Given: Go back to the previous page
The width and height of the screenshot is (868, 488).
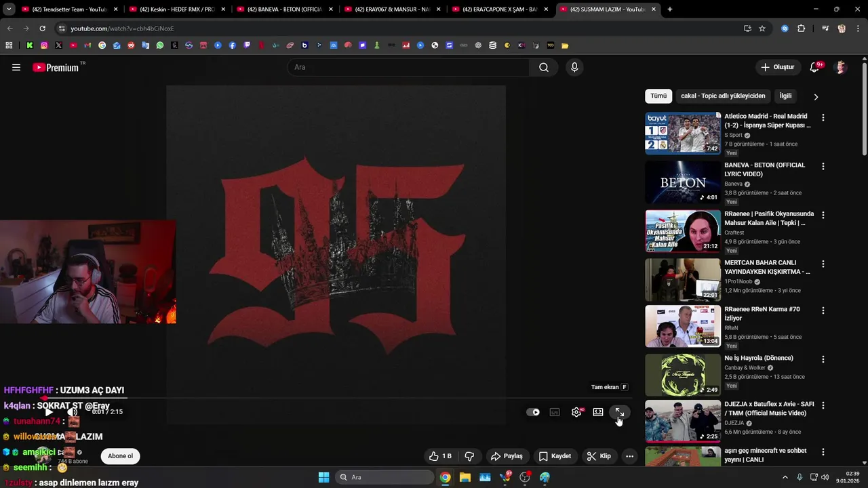Looking at the screenshot, I should click(9, 28).
